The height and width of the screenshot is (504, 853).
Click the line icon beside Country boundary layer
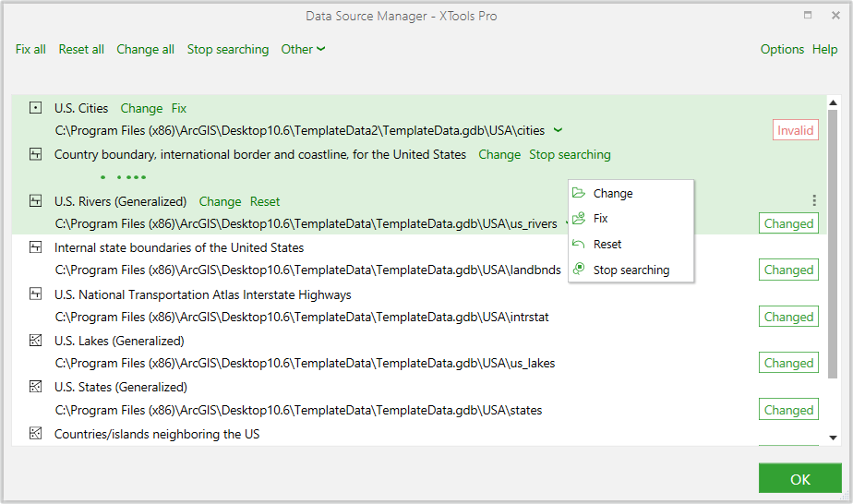35,154
